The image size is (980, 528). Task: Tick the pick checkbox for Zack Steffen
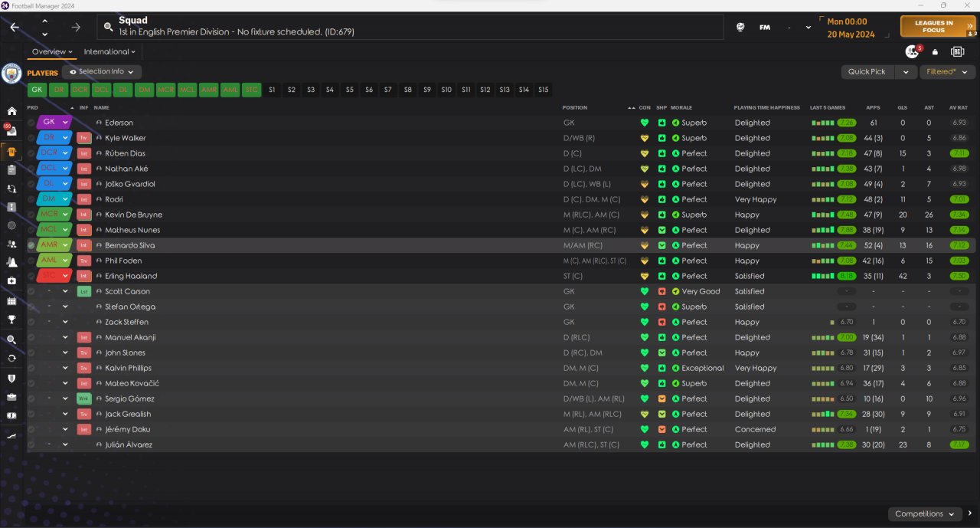tap(31, 322)
